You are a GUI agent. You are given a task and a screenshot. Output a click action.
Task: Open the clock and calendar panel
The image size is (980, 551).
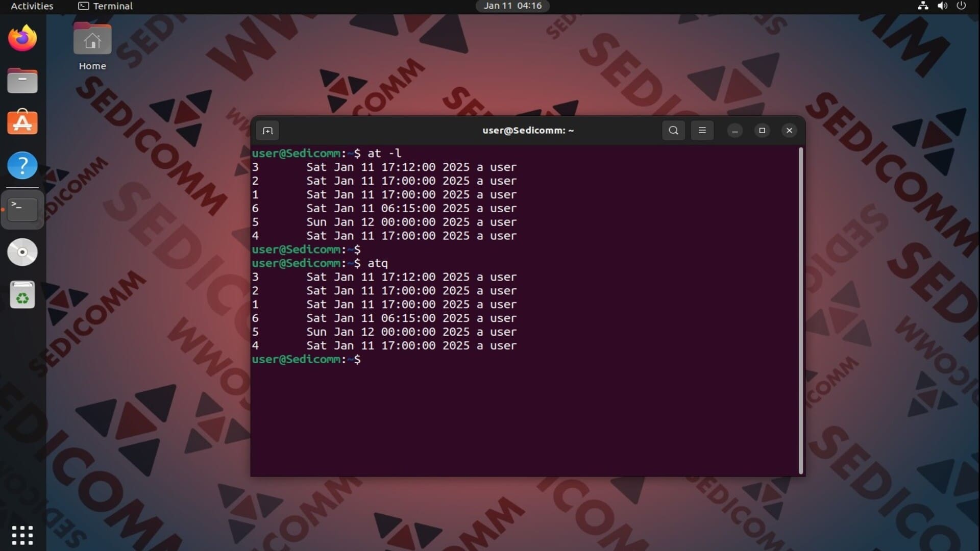click(512, 6)
